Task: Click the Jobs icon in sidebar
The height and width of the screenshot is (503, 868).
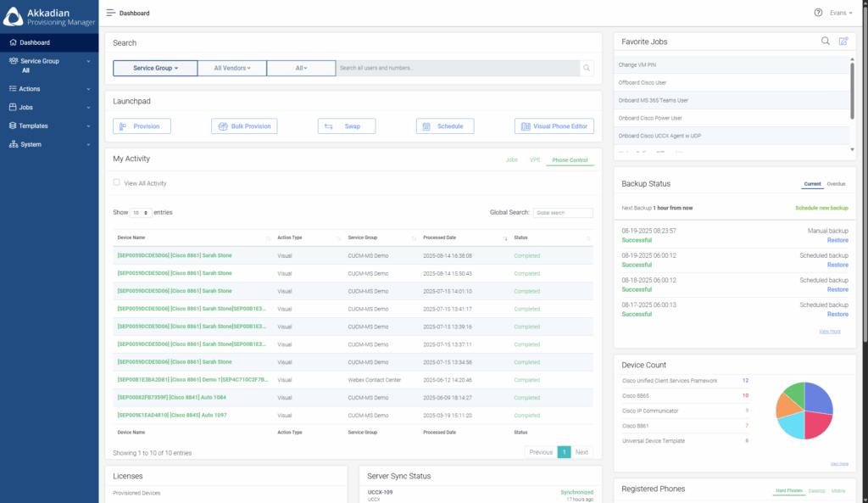Action: click(x=13, y=107)
